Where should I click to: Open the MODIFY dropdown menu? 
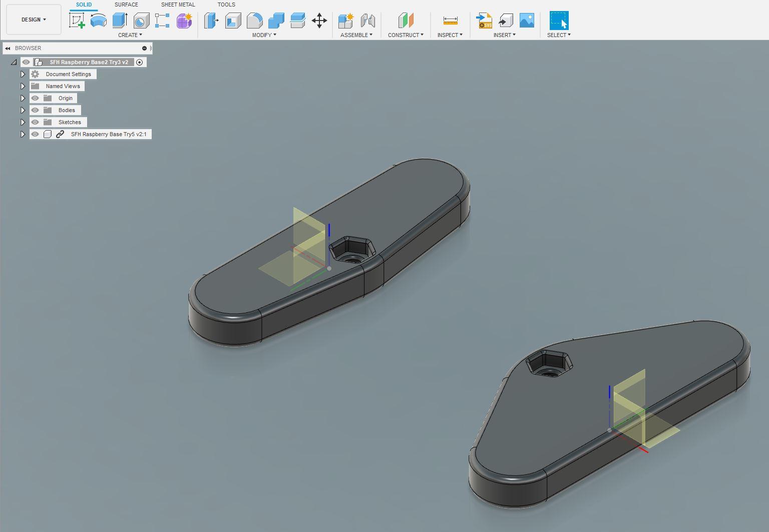tap(264, 35)
